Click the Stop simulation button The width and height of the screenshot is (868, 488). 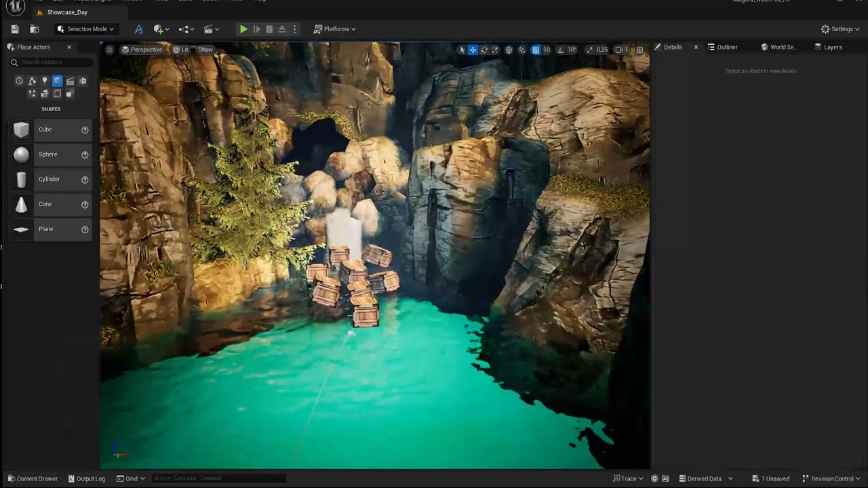click(x=269, y=29)
